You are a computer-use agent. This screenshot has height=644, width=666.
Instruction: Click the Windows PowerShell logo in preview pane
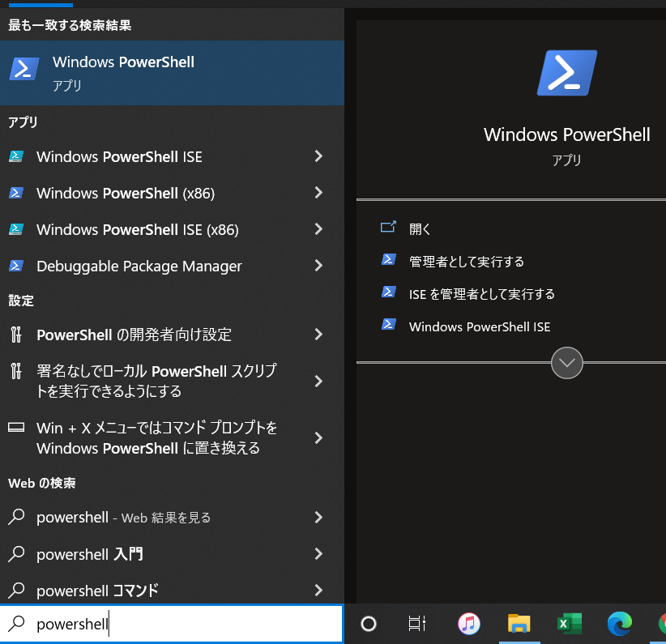click(x=566, y=72)
